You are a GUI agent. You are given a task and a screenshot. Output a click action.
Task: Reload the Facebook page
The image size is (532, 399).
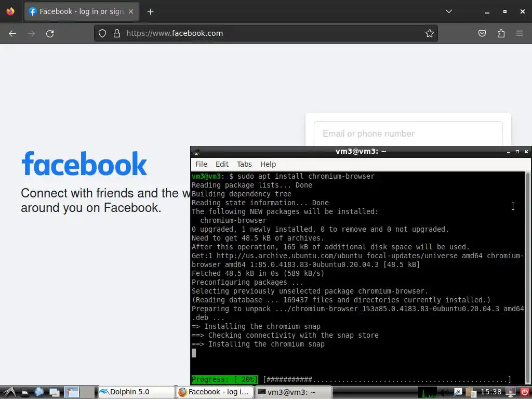pos(50,33)
